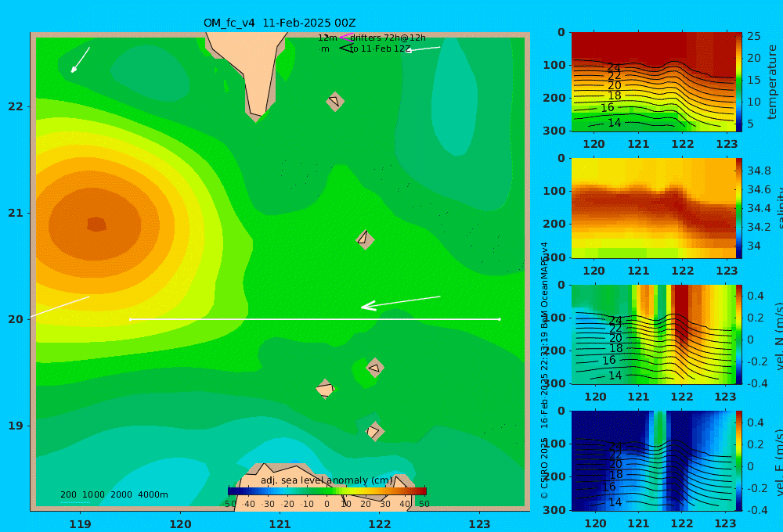Click the 14 isotherm label in the temperature panel
Screen dimensions: 783x532
(x=614, y=123)
